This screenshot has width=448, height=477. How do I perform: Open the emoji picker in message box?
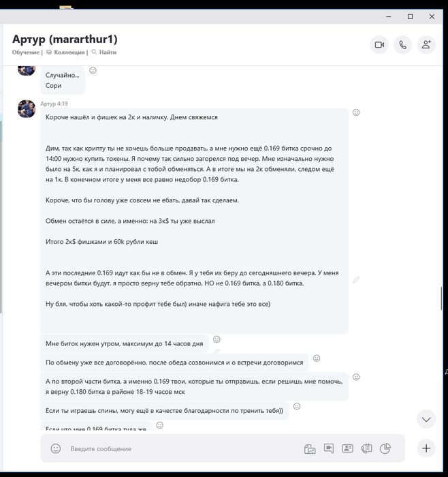(x=56, y=448)
